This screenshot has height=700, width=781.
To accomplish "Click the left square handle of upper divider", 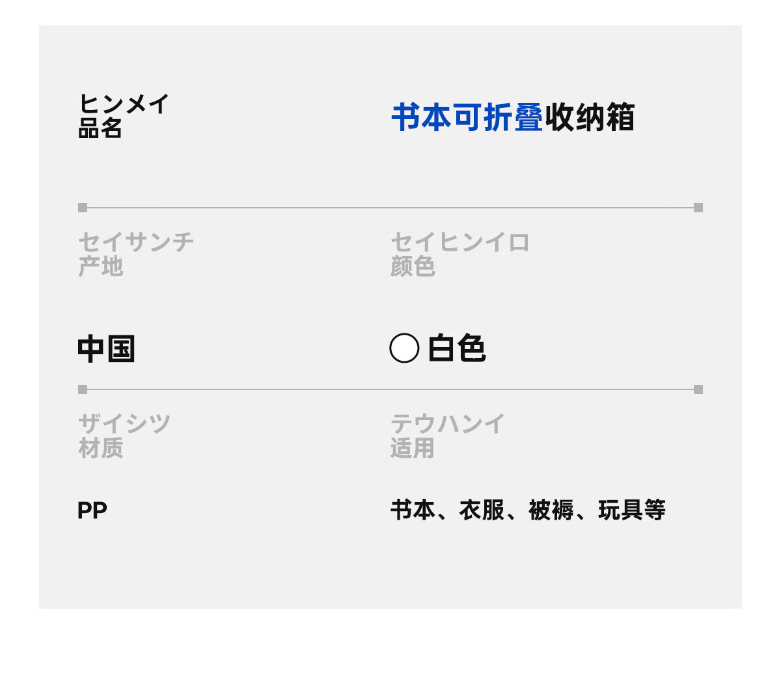I will click(83, 208).
